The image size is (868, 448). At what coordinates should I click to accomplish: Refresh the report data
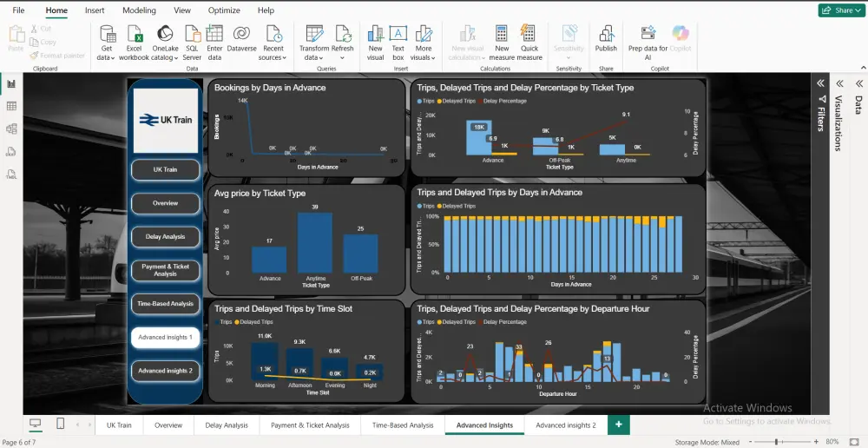pos(342,43)
